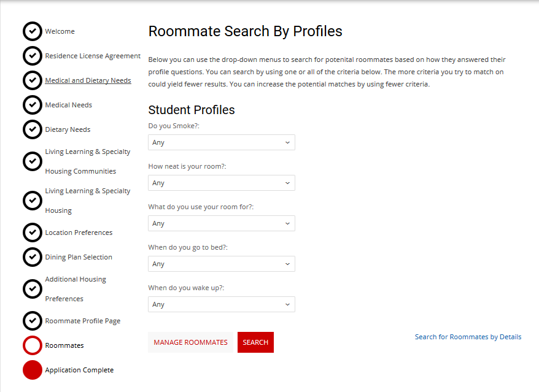Follow the Search for Roommates by Details link

coord(468,337)
